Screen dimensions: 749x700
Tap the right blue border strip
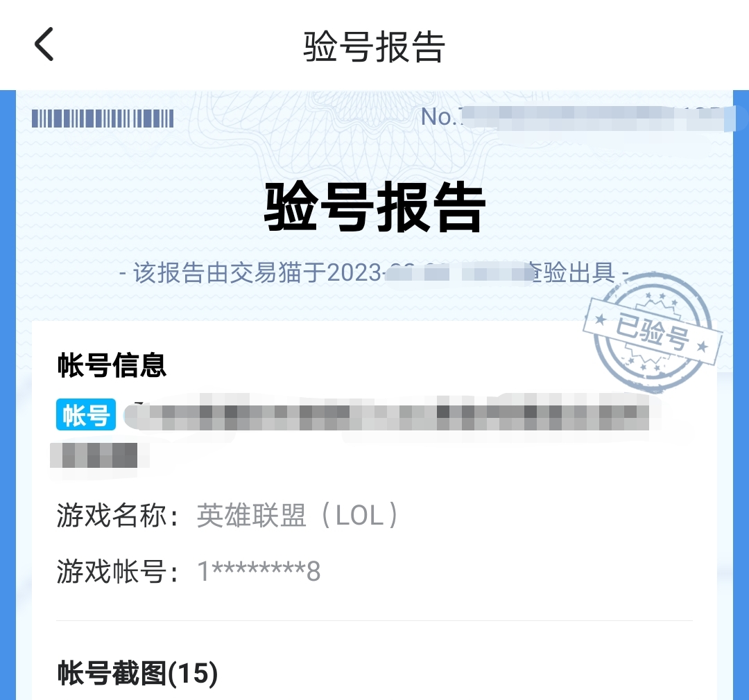741,395
